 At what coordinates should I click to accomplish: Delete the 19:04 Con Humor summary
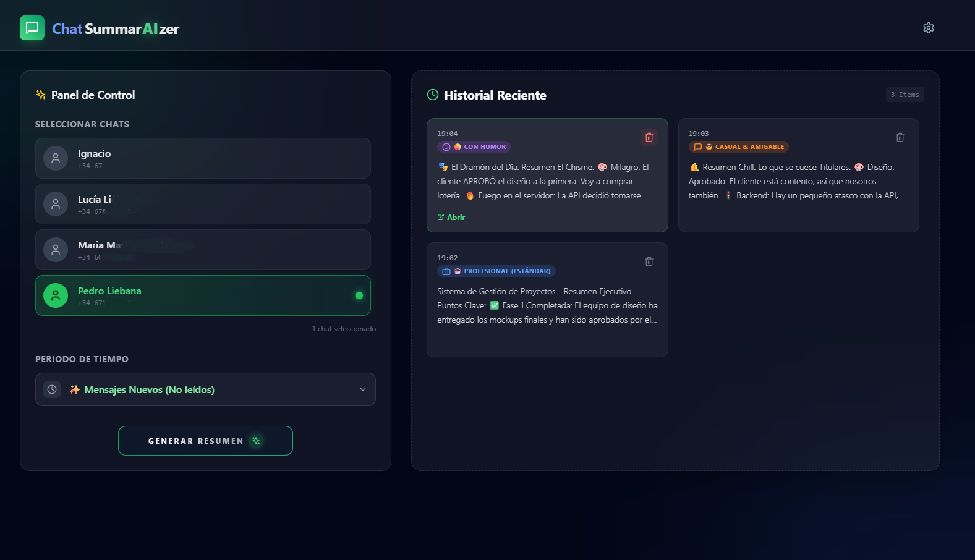click(649, 137)
